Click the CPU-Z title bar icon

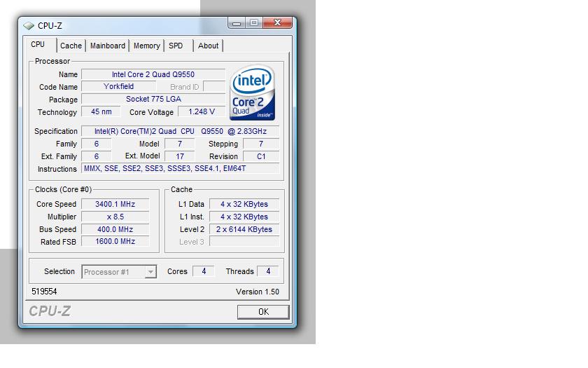click(x=29, y=25)
